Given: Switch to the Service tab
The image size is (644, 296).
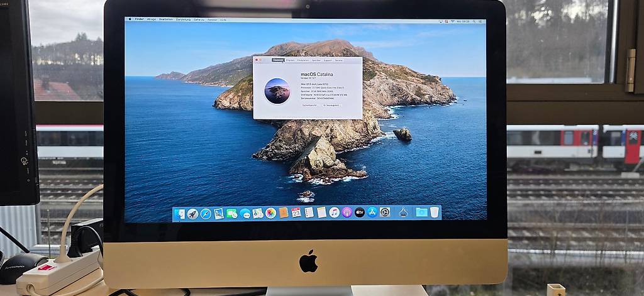Looking at the screenshot, I should pyautogui.click(x=338, y=60).
